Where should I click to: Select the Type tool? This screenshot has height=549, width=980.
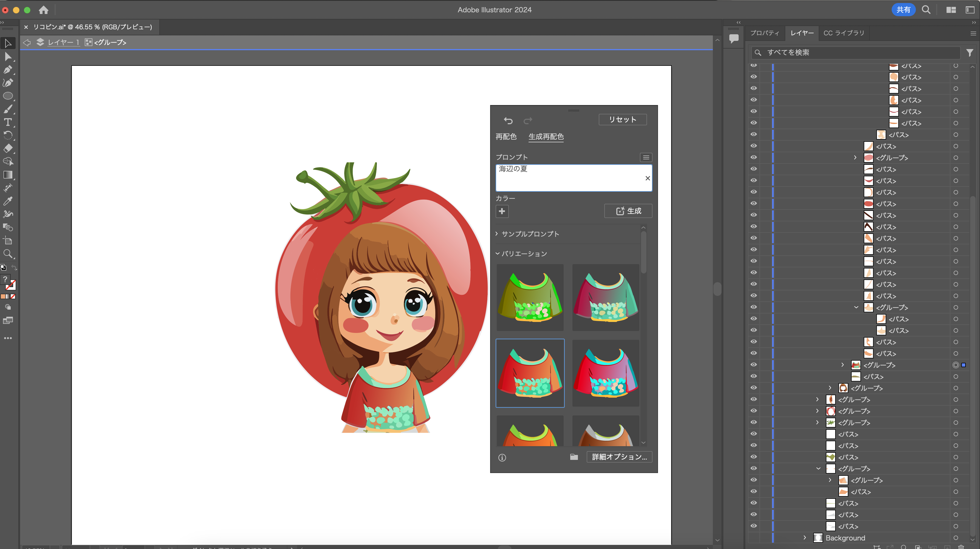coord(8,122)
